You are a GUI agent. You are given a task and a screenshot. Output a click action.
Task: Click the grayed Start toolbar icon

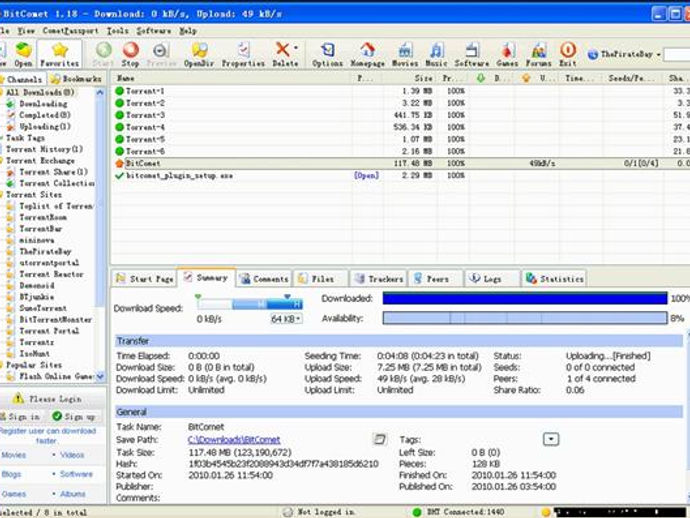pyautogui.click(x=104, y=55)
